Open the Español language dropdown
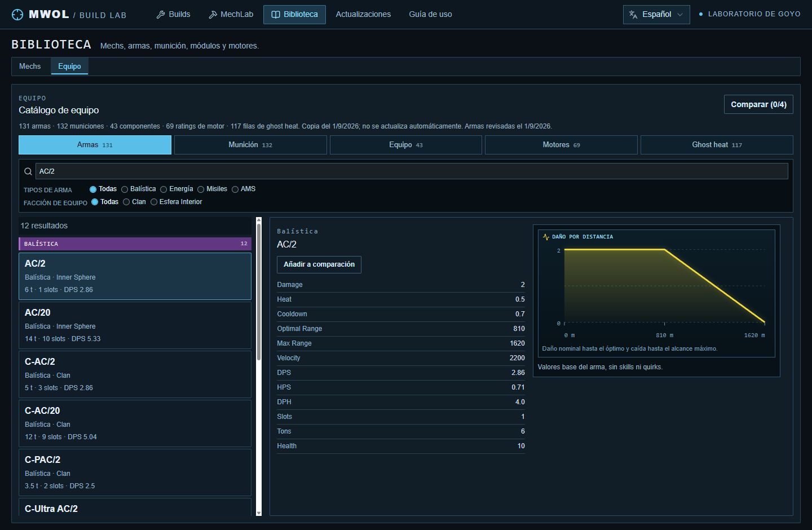The height and width of the screenshot is (530, 812). (656, 15)
